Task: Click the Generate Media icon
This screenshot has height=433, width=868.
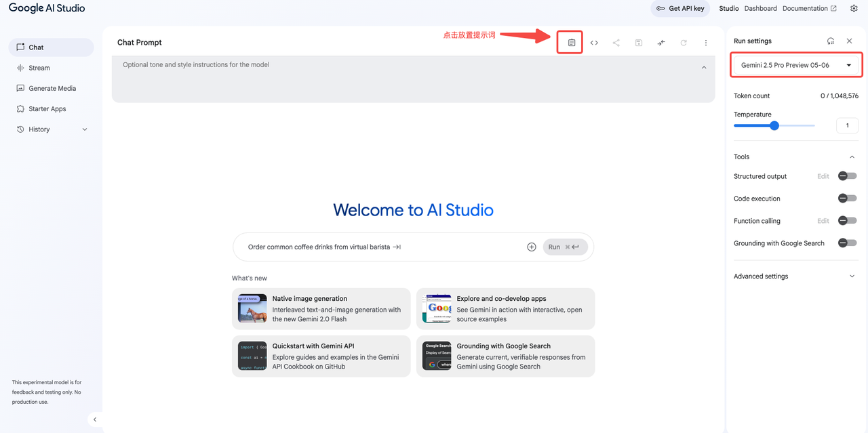Action: 20,88
